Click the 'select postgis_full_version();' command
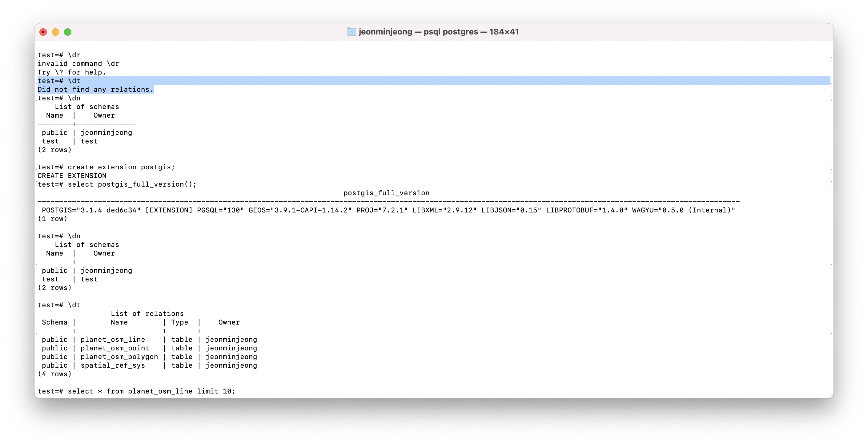Screen dimensions: 868x444 point(132,184)
